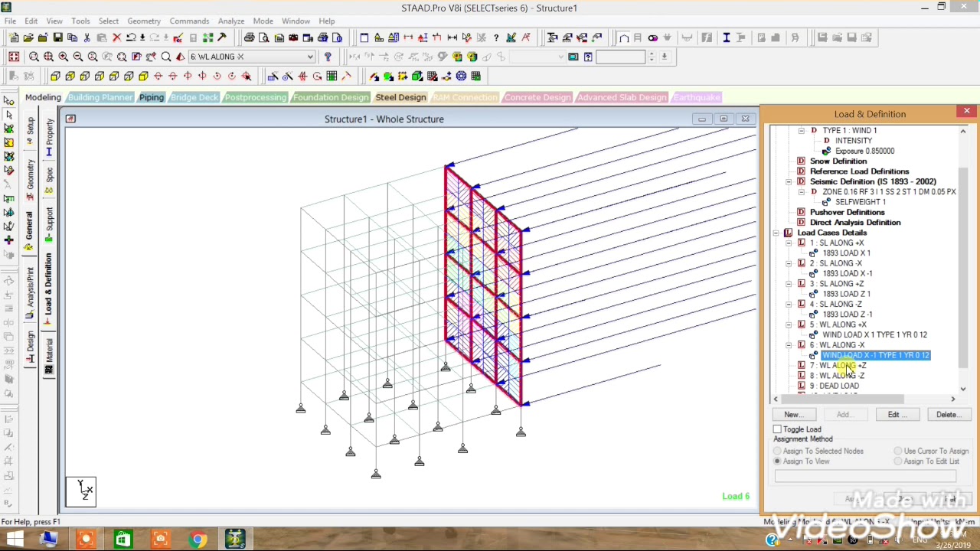Click the New... button in Load panel
The width and height of the screenshot is (980, 551).
[x=792, y=415]
